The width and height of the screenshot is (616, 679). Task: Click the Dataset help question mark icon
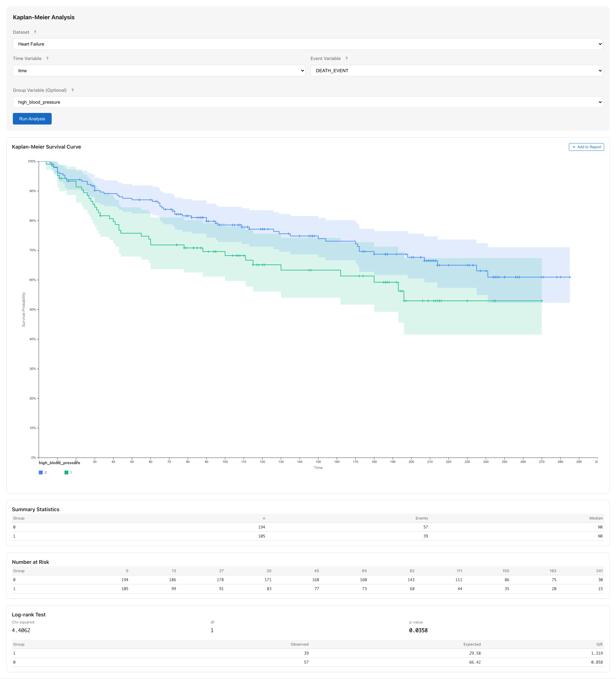[35, 32]
